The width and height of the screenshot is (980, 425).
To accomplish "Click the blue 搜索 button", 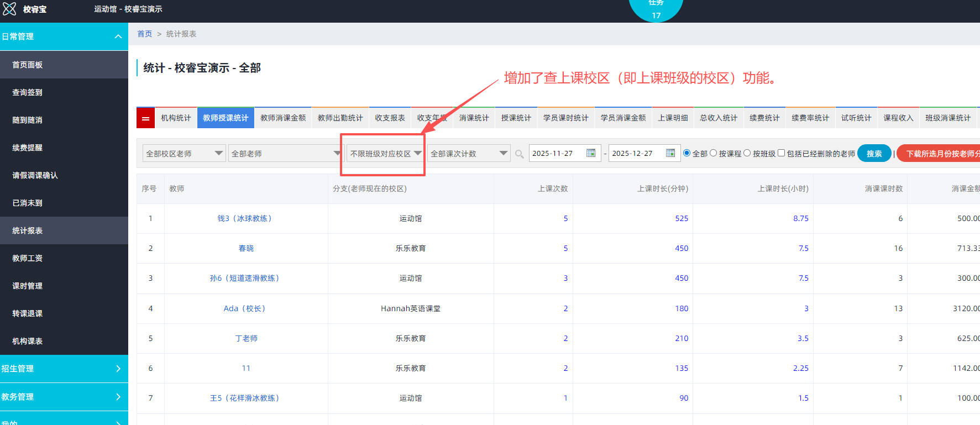I will [874, 154].
